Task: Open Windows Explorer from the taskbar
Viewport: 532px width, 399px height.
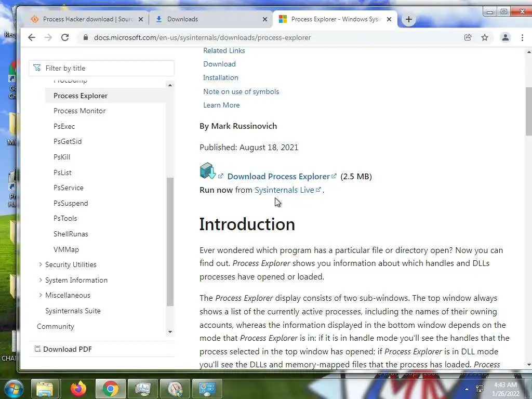Action: pyautogui.click(x=45, y=389)
